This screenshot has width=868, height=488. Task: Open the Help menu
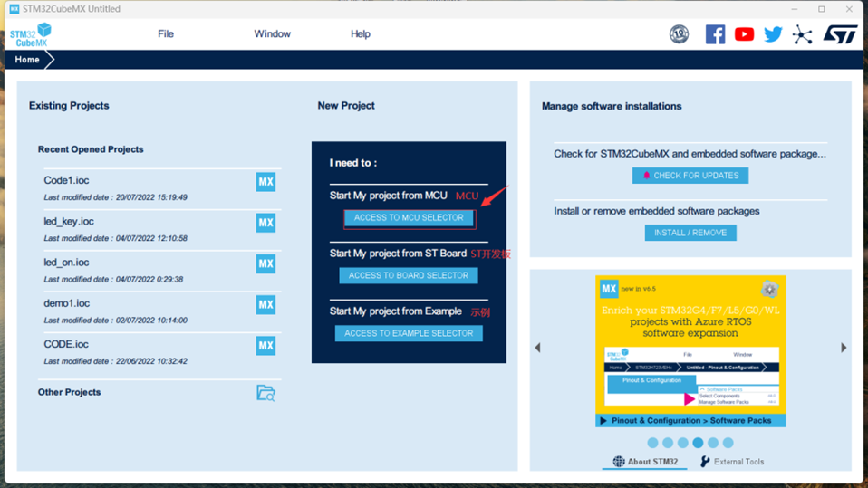pos(361,33)
